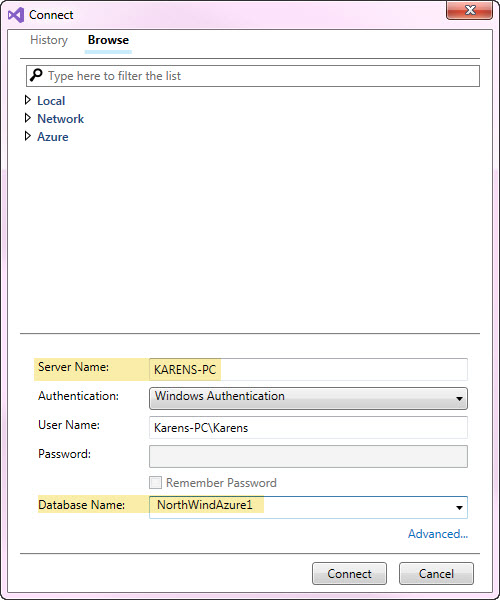Expand the Network tree node
Screen dimensions: 500x600
pyautogui.click(x=28, y=118)
